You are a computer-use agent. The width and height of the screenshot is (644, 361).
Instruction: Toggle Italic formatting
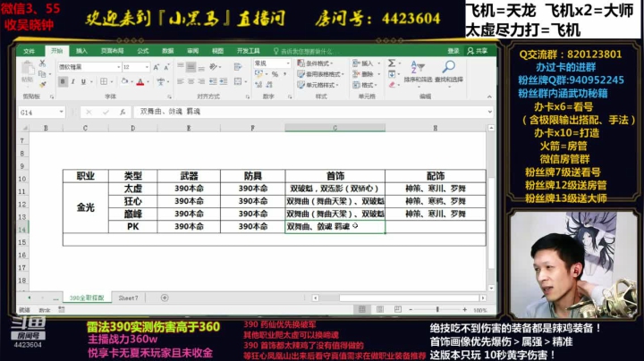coord(73,81)
